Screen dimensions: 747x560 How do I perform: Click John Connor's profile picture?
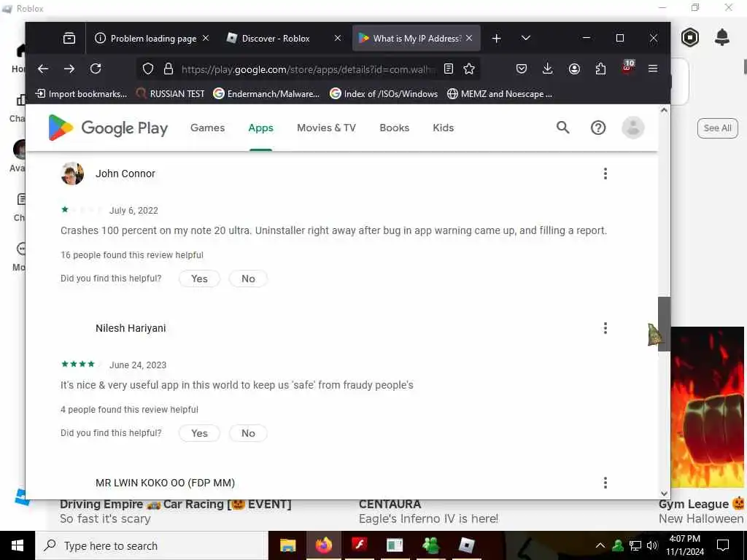[72, 174]
